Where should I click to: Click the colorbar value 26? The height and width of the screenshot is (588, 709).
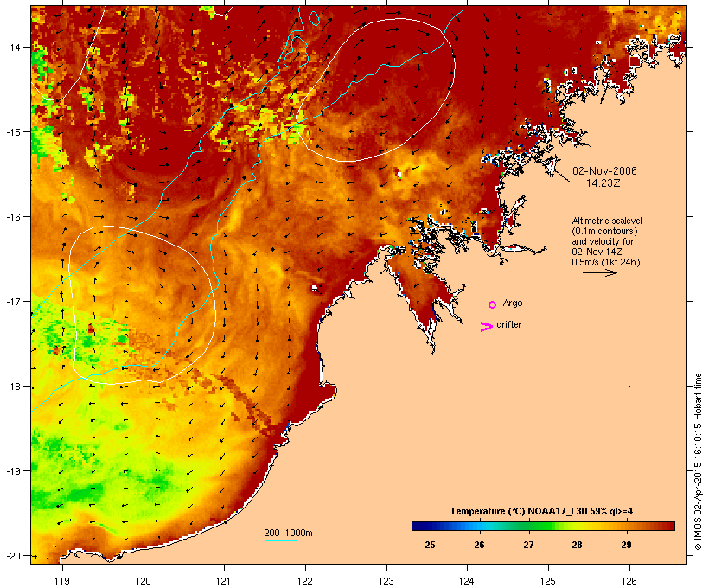[x=479, y=545]
